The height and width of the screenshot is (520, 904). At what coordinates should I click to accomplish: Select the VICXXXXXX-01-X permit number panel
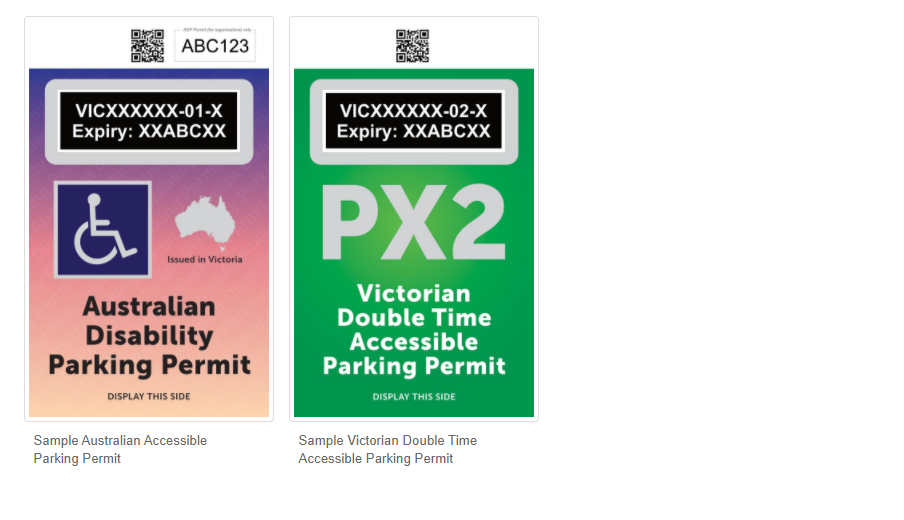pos(149,121)
